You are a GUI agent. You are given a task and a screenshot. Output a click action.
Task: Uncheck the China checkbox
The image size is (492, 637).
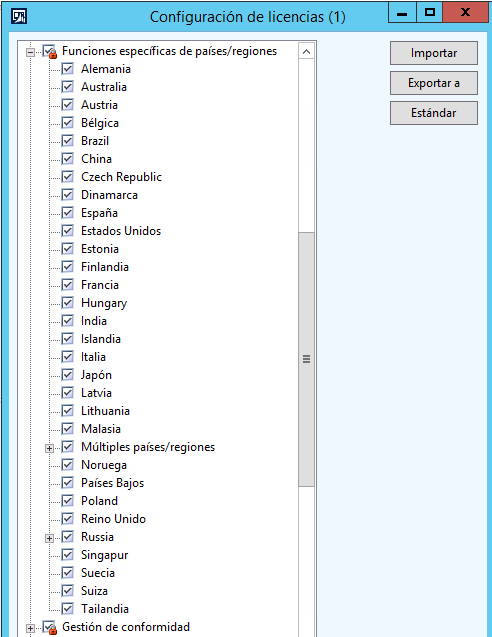pos(67,158)
